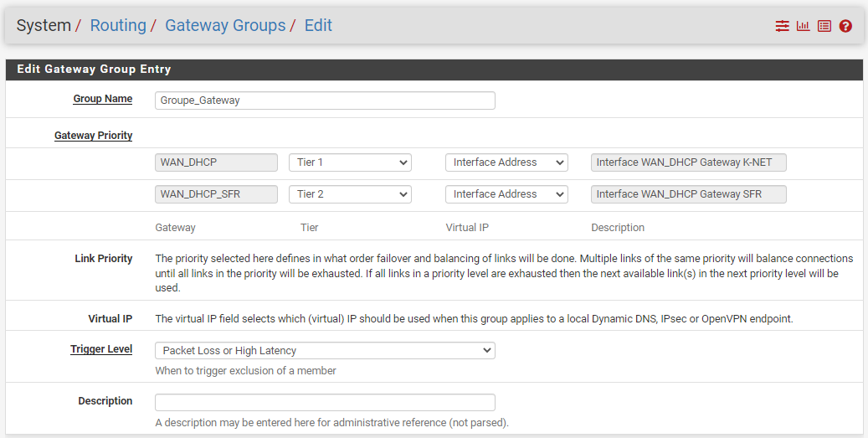This screenshot has width=868, height=438.
Task: Open Virtual IP dropdown for WAN_DHCP_SFR row
Action: (x=506, y=194)
